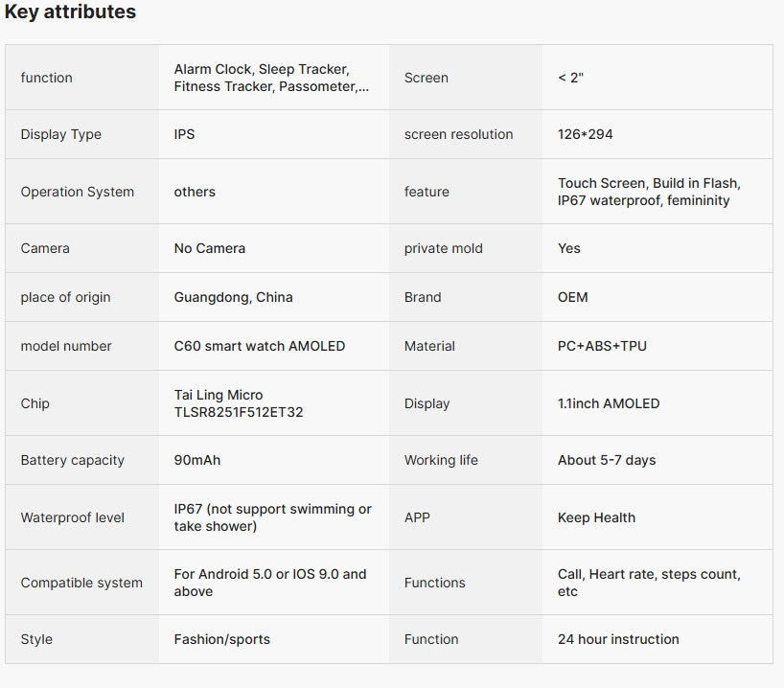Image resolution: width=784 pixels, height=688 pixels.
Task: Select the 90mAh battery capacity value
Action: (197, 460)
